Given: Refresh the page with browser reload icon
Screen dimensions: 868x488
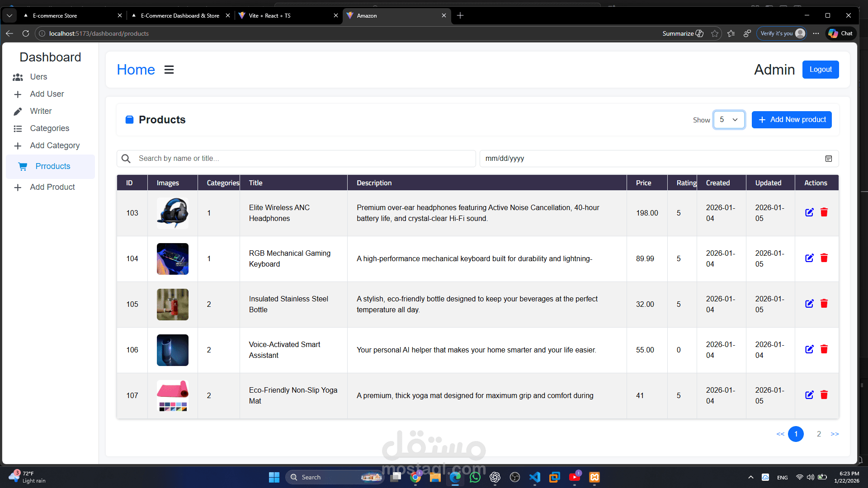Looking at the screenshot, I should tap(26, 33).
